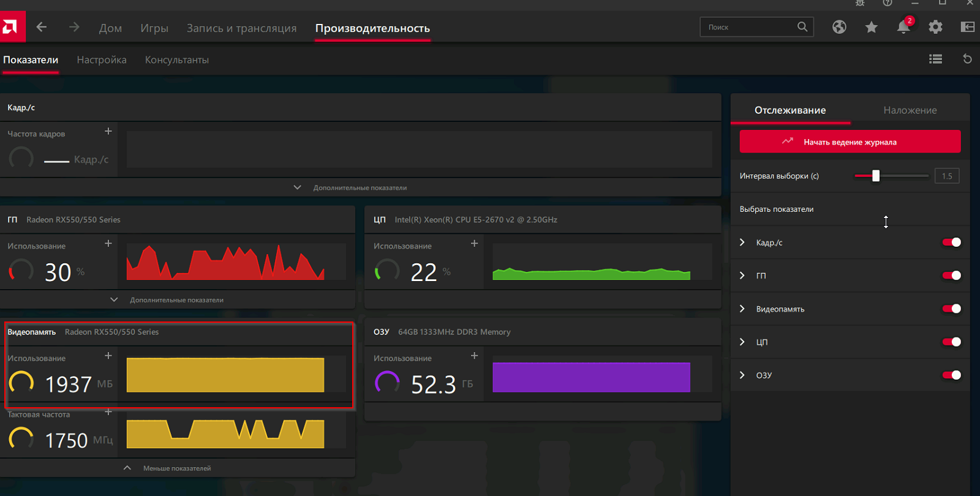
Task: Toggle ГП tracking switch
Action: pyautogui.click(x=952, y=275)
